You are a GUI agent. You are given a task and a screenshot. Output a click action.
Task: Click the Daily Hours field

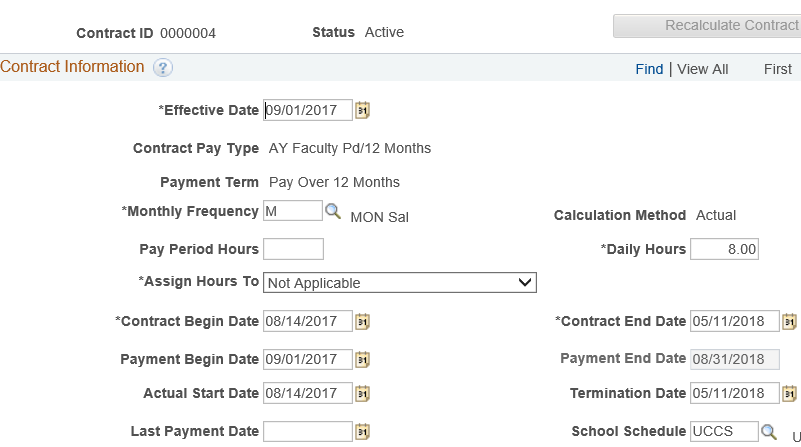coord(724,249)
